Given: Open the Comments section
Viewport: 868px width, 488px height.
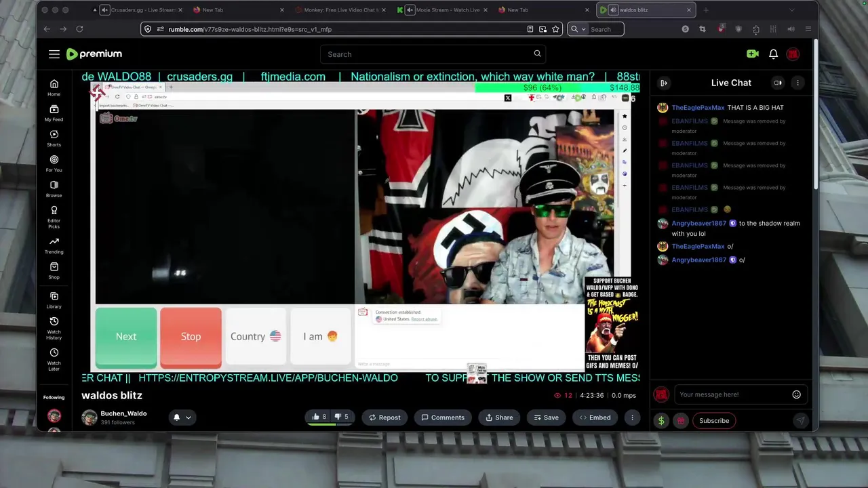Looking at the screenshot, I should point(443,418).
